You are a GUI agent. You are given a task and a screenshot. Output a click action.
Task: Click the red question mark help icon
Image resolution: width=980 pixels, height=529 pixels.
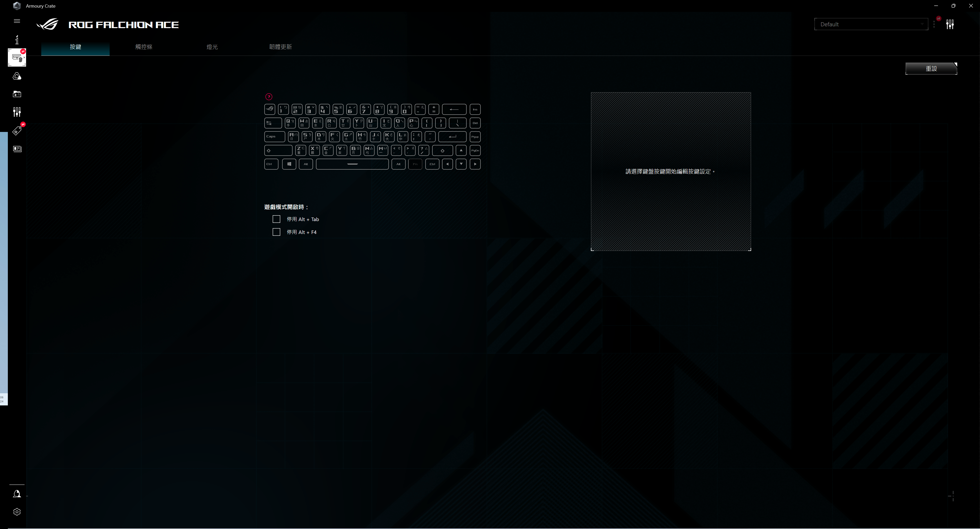(269, 97)
